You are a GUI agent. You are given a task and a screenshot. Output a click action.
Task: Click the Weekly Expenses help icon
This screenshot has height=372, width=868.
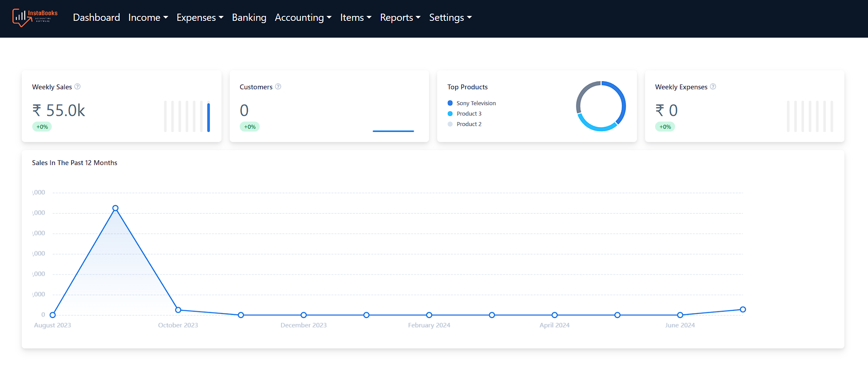(x=713, y=87)
